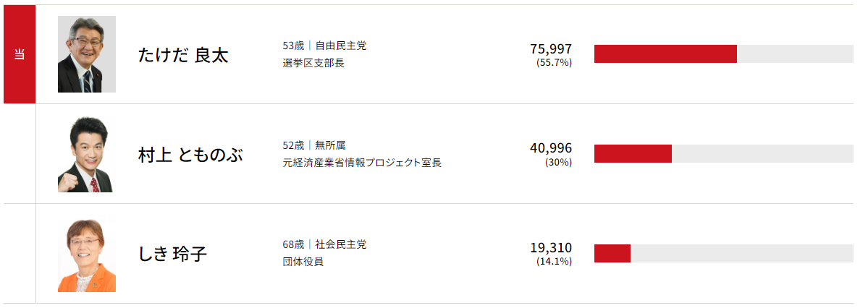Click the 19,310 vote count

pyautogui.click(x=551, y=248)
